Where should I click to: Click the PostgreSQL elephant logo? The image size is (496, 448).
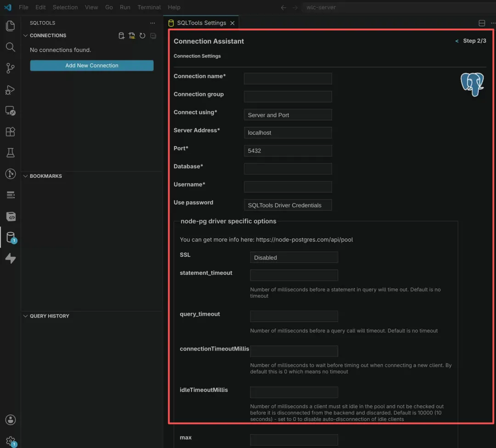(x=472, y=84)
